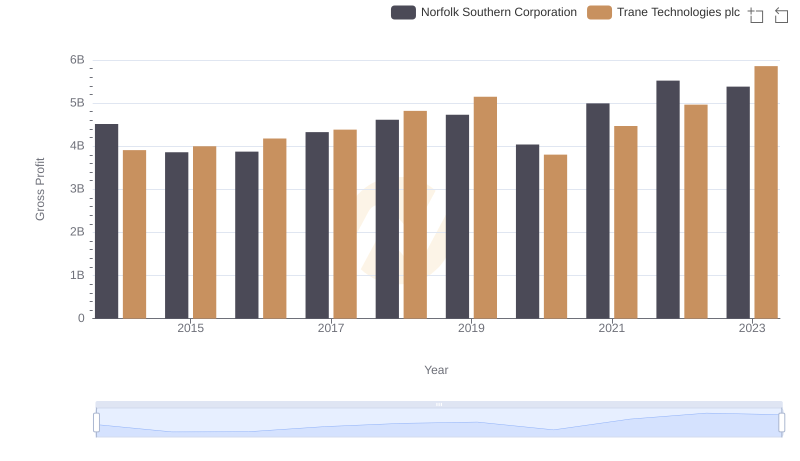This screenshot has width=800, height=461.
Task: Click the 6B y-axis label
Action: click(x=77, y=60)
